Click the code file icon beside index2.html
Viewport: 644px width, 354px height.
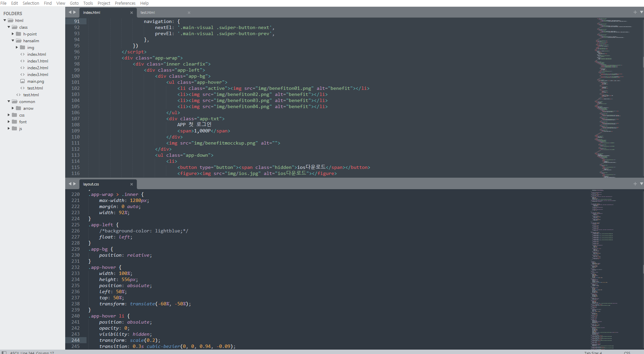click(22, 68)
